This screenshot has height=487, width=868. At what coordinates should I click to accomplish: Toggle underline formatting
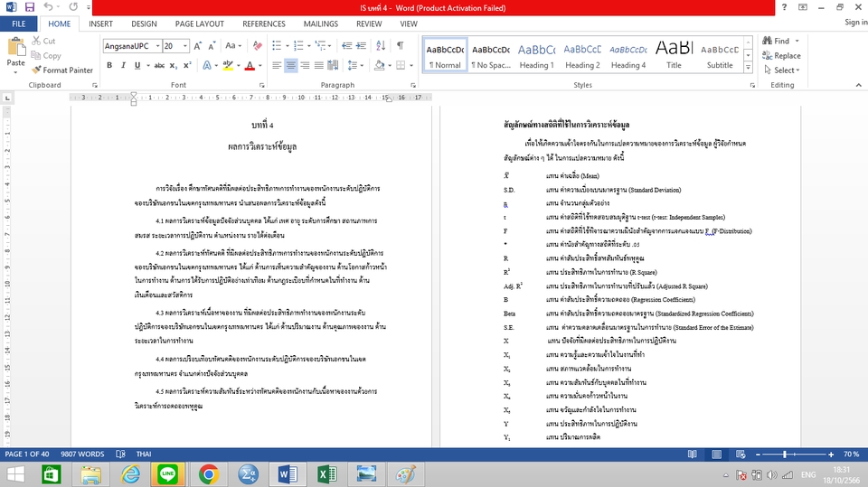137,65
